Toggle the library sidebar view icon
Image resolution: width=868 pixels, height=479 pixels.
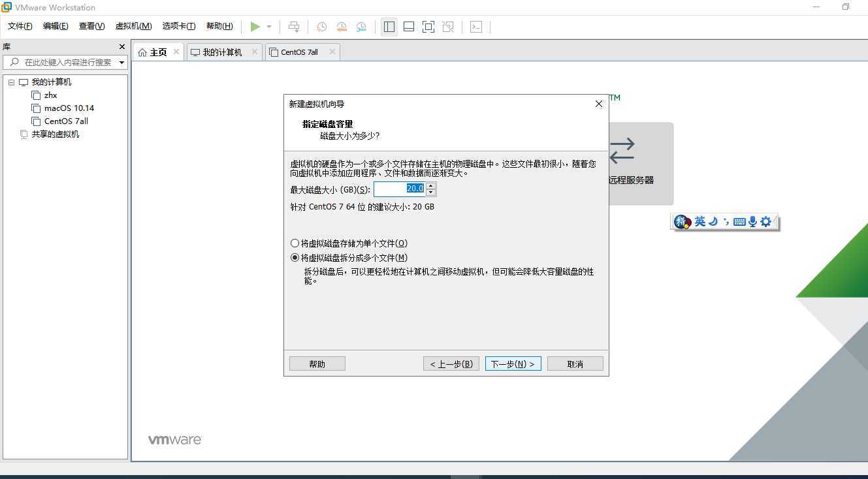[x=389, y=27]
